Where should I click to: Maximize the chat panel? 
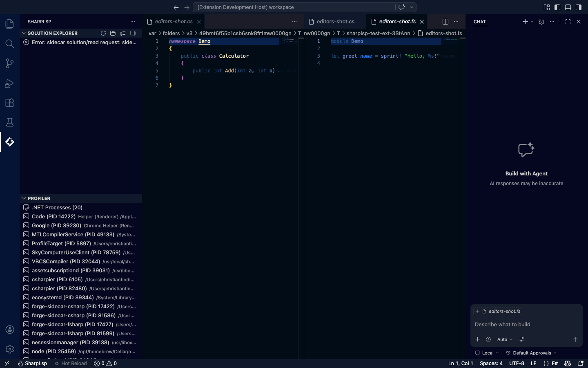568,22
